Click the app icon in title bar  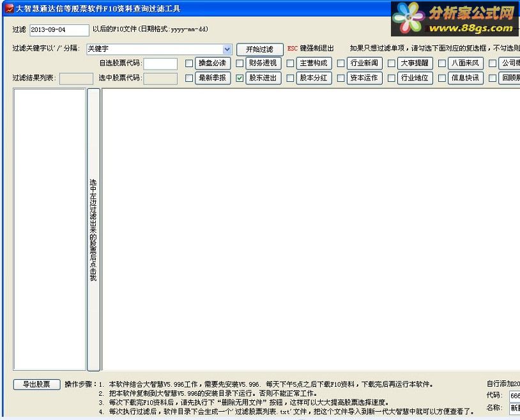tap(9, 8)
